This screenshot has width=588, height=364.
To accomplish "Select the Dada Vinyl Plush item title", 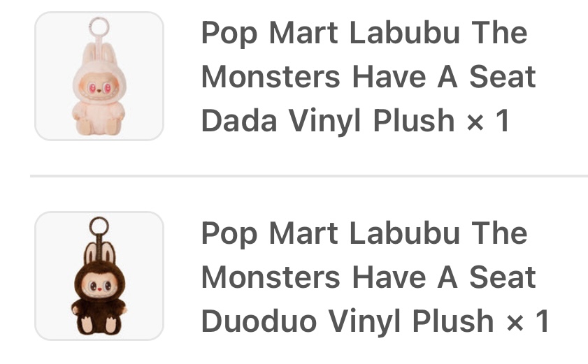I will (x=368, y=76).
